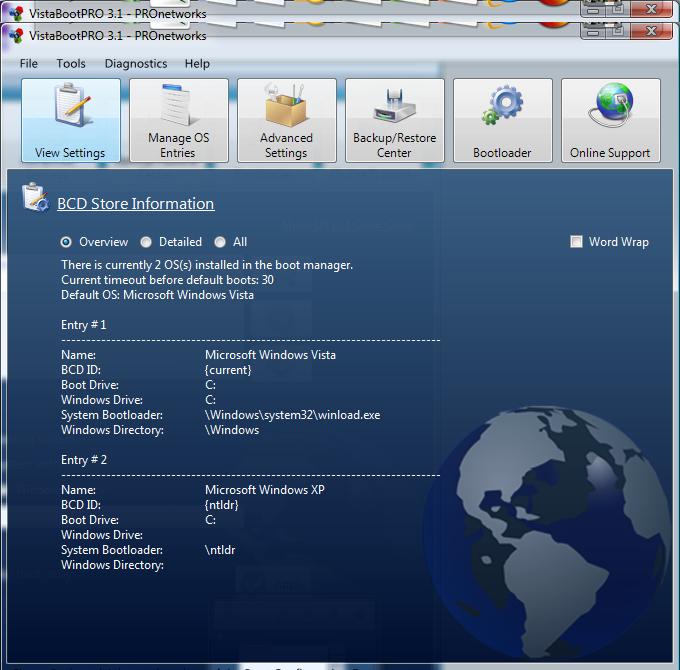The width and height of the screenshot is (680, 670).
Task: Close the background VistaBootPRO window
Action: (x=651, y=9)
